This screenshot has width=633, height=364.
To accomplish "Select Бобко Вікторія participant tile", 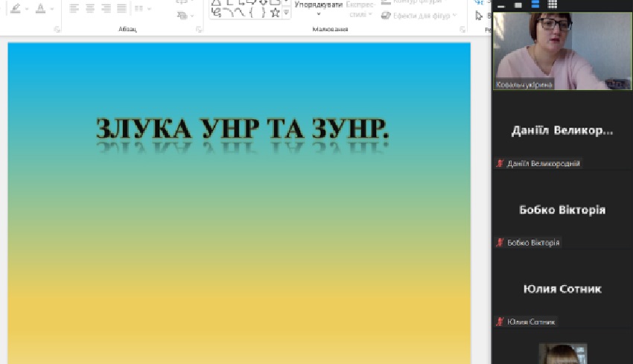I will (x=562, y=210).
